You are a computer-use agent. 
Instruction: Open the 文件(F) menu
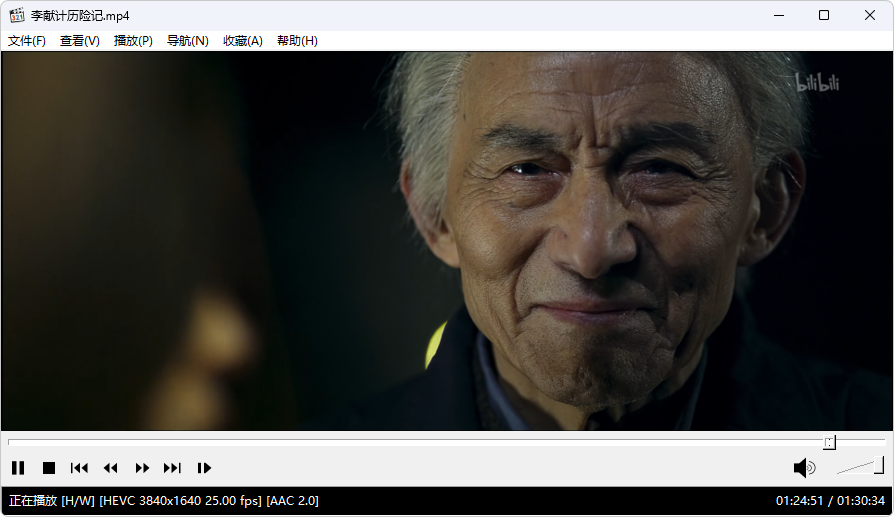27,41
